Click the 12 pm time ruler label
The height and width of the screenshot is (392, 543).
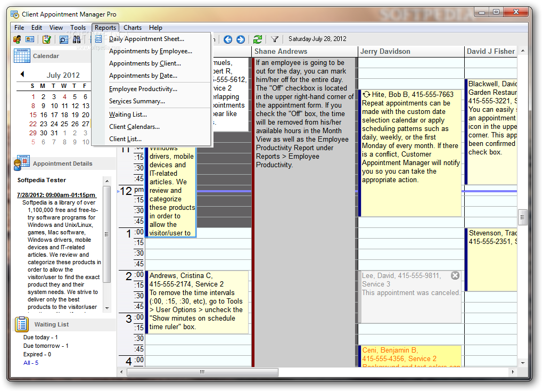[131, 191]
